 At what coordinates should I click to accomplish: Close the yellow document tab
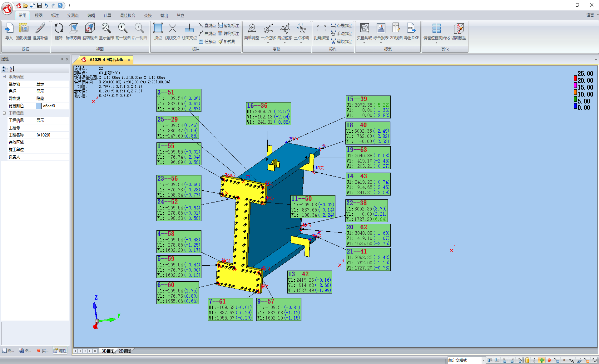tap(129, 60)
